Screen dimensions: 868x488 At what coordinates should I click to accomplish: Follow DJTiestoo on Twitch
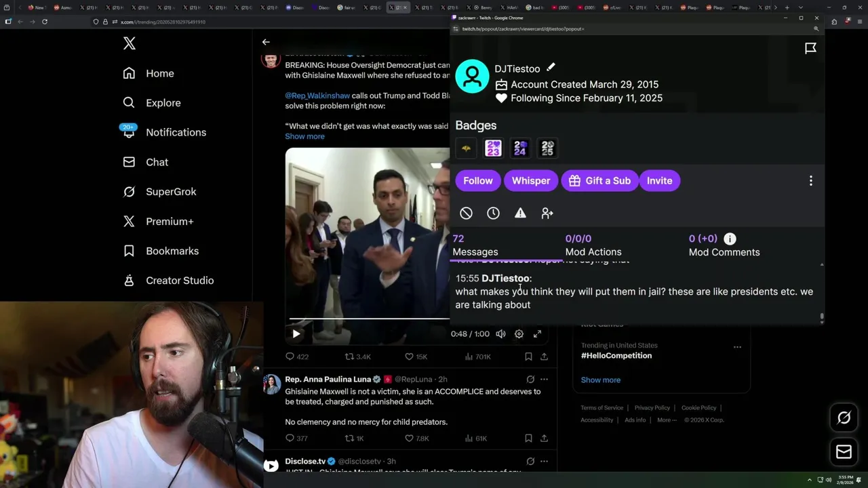478,181
